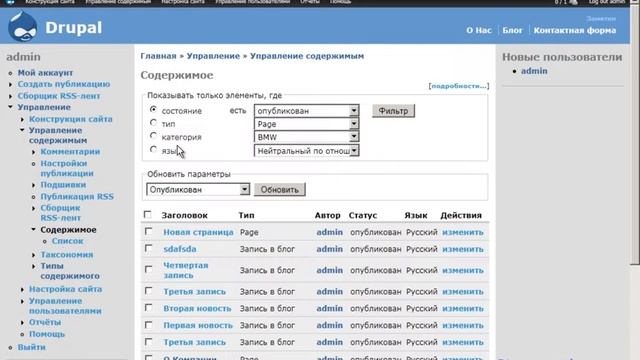Check the box for Новая страница row
The height and width of the screenshot is (360, 640).
(x=149, y=231)
